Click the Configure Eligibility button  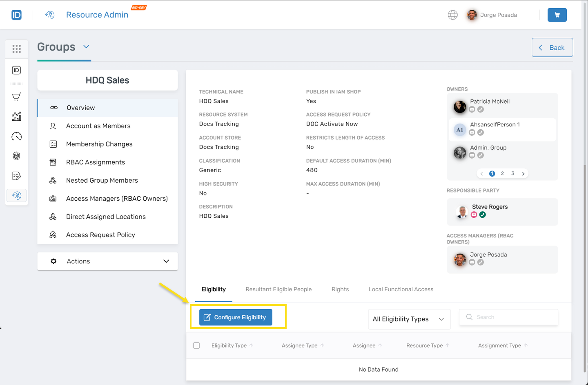pos(236,317)
